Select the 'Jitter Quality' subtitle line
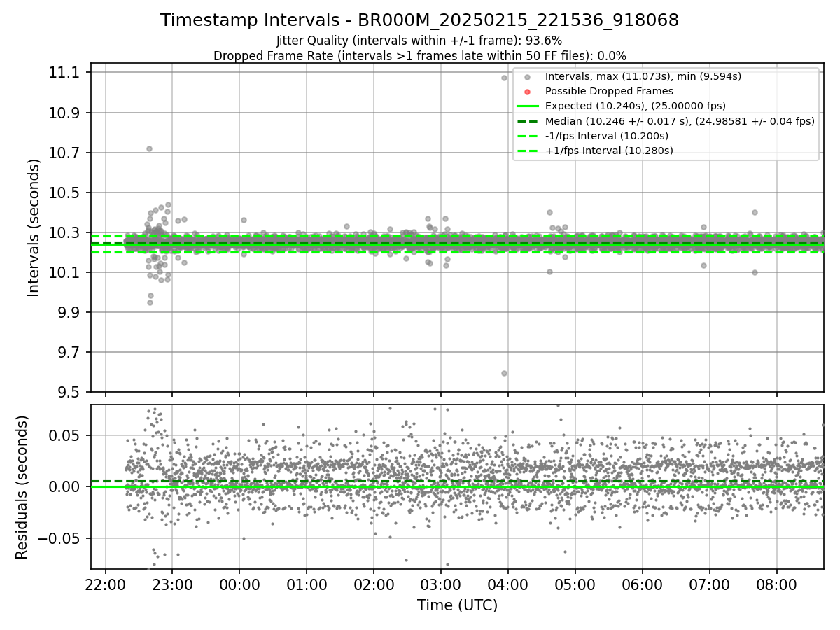This screenshot has width=840, height=630. click(x=419, y=41)
